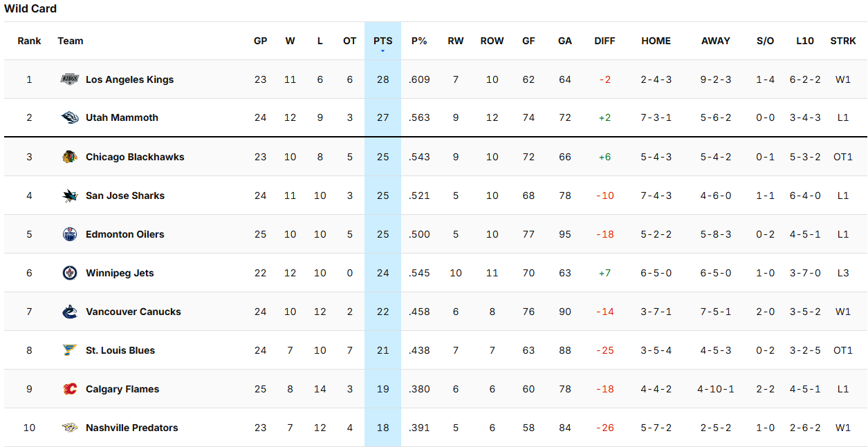Select the Winnipeg Jets team name
868x447 pixels.
click(120, 273)
